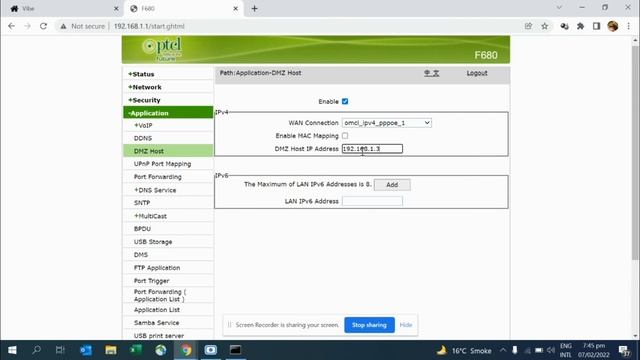Open the Chrome profile avatar
The image size is (640, 360).
(613, 26)
